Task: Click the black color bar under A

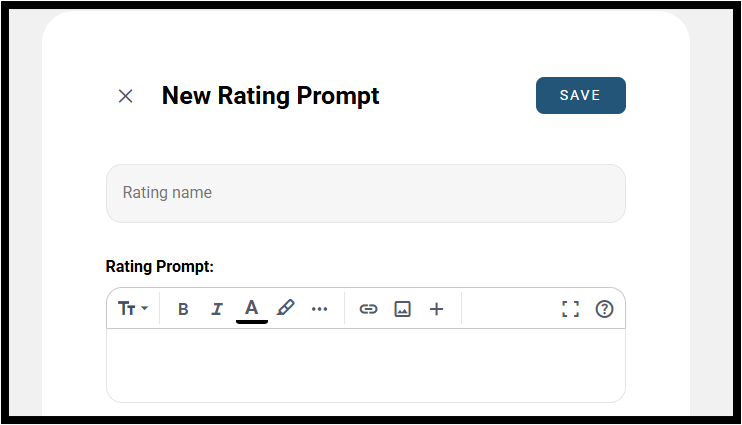Action: tap(252, 322)
